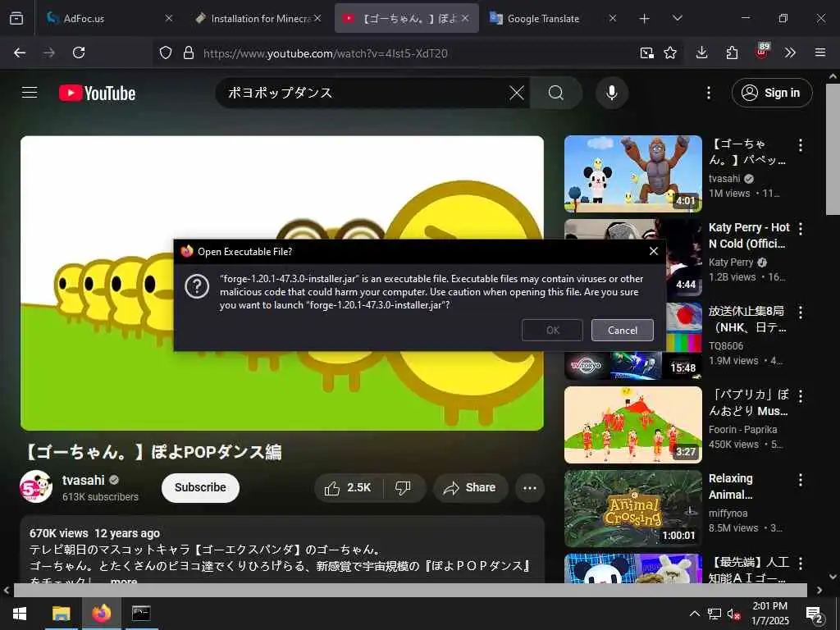The width and height of the screenshot is (840, 630).
Task: Bookmark this page with the star icon
Action: 669,52
